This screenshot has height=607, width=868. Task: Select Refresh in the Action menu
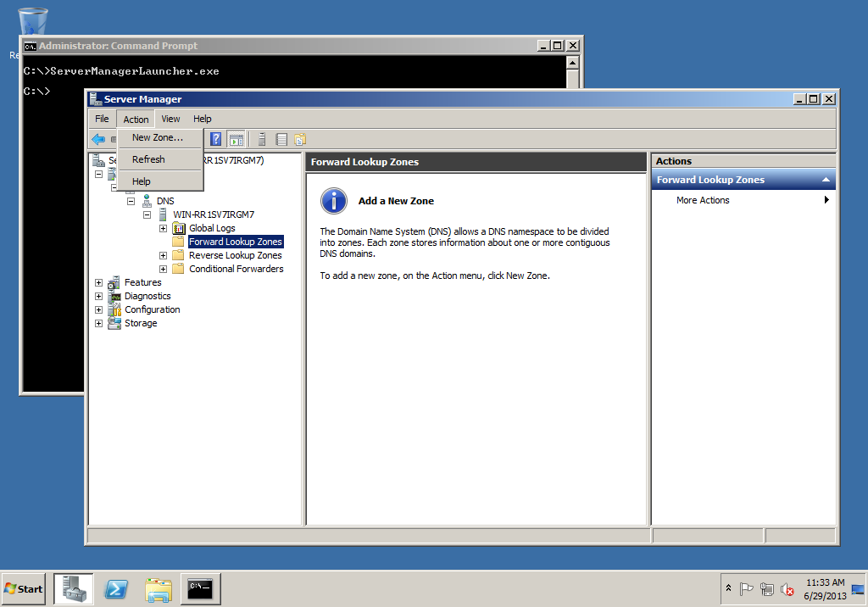pos(148,159)
